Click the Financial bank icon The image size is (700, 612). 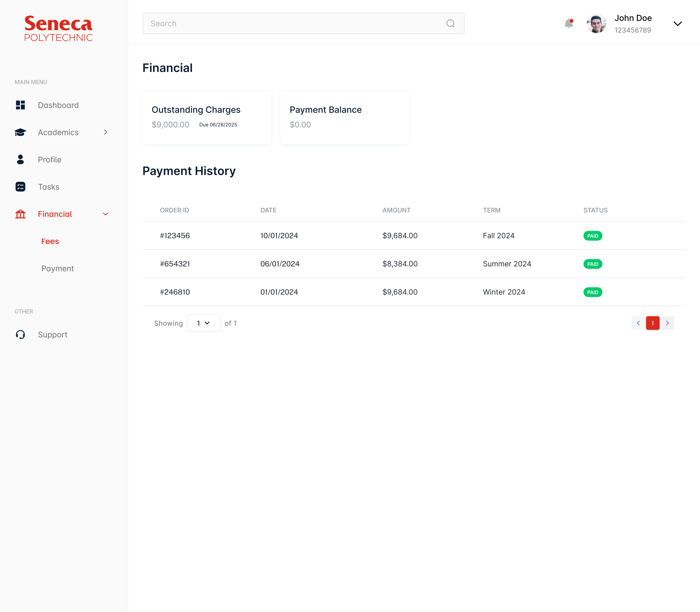pos(21,214)
